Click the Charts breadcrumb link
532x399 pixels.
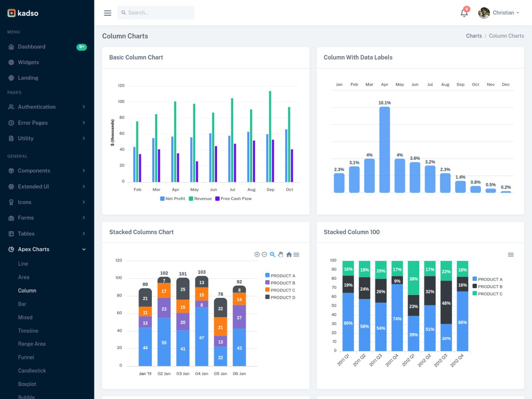coord(474,36)
